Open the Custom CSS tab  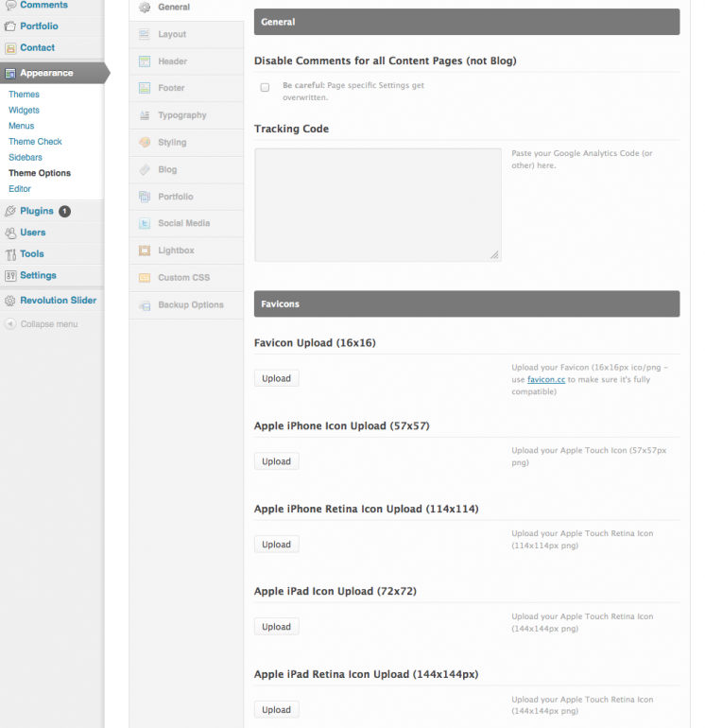click(x=186, y=278)
